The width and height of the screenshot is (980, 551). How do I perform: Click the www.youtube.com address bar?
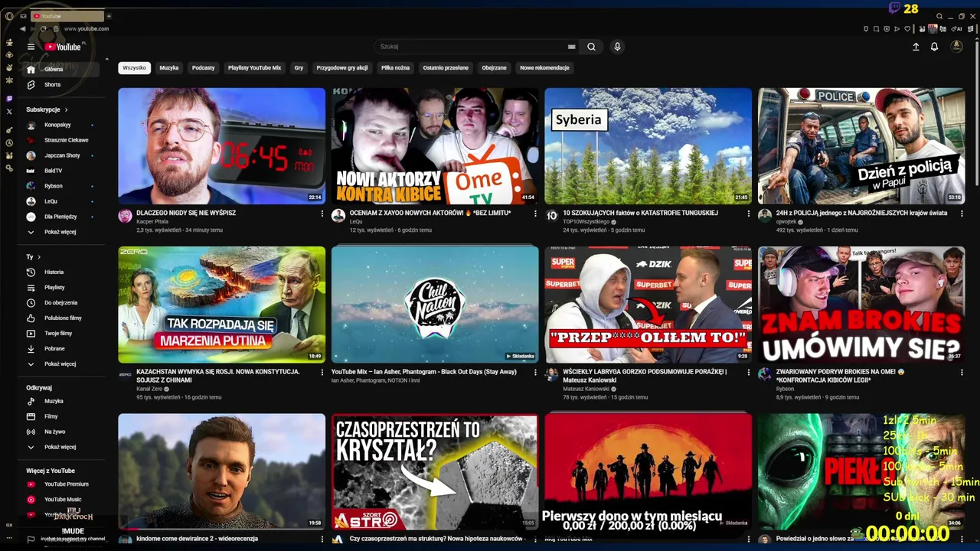click(x=87, y=29)
